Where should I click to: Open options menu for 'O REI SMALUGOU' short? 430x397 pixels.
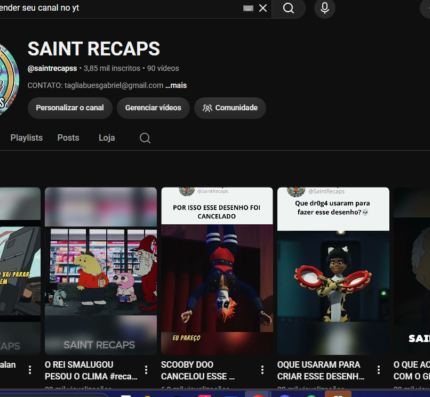point(146,370)
